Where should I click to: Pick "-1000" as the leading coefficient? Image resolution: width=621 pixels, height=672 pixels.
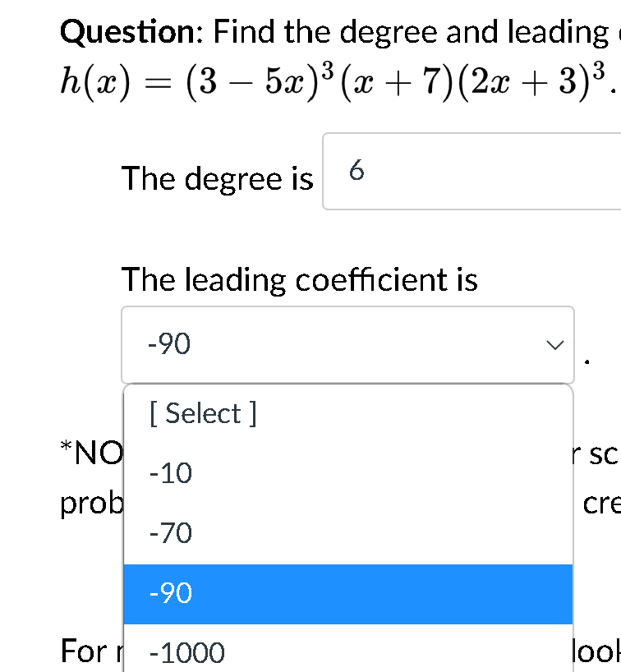click(184, 651)
